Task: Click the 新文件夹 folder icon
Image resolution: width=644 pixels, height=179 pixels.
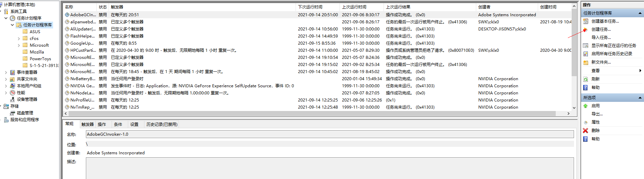Action: pyautogui.click(x=585, y=62)
